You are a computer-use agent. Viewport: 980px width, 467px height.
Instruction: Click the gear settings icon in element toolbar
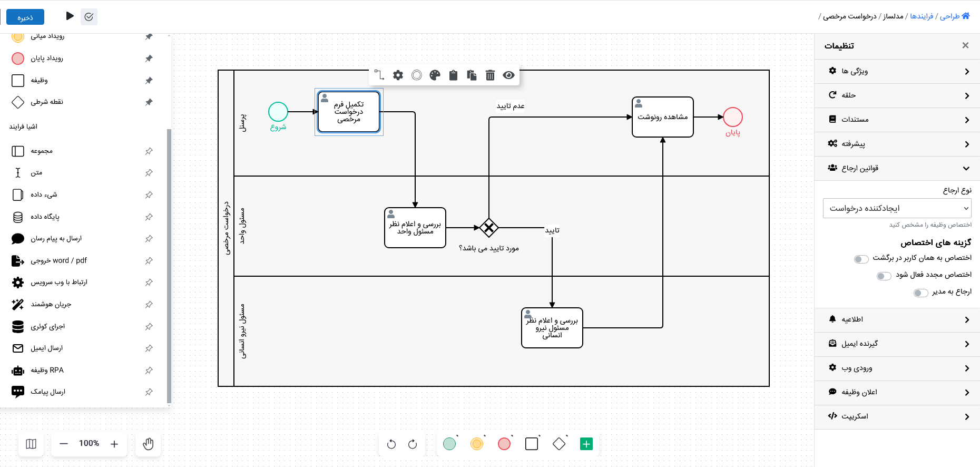point(398,75)
